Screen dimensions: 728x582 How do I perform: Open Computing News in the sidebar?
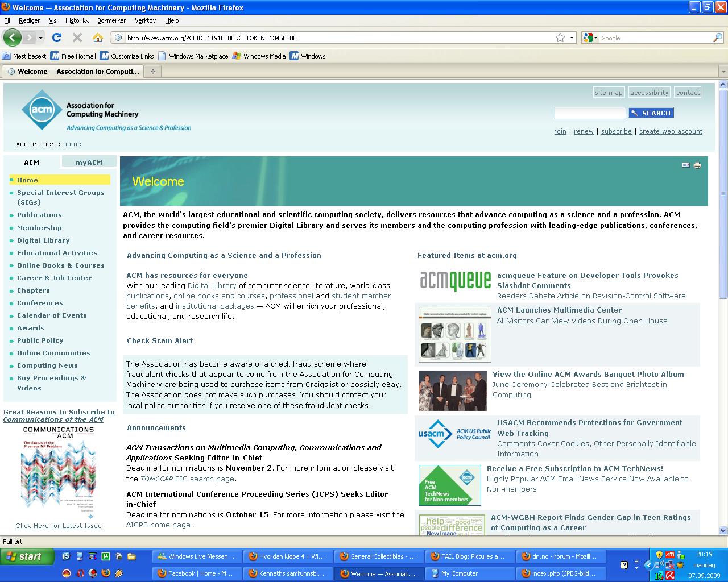coord(47,365)
